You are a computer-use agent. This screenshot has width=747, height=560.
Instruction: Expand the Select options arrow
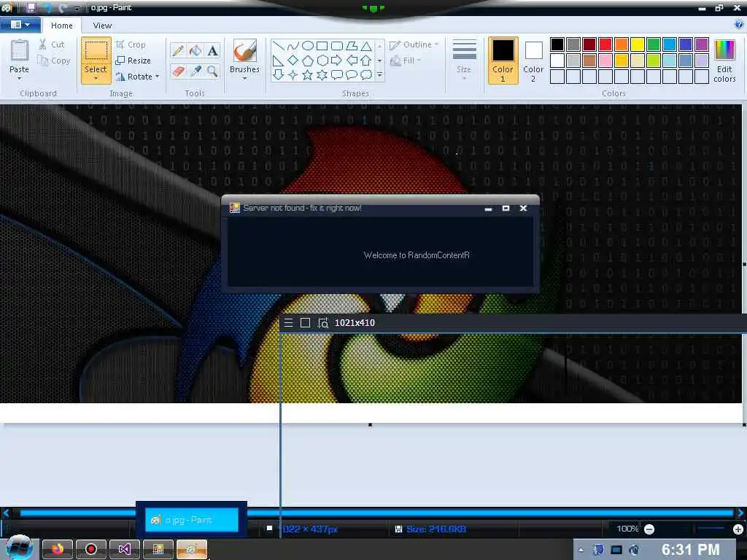[x=96, y=79]
